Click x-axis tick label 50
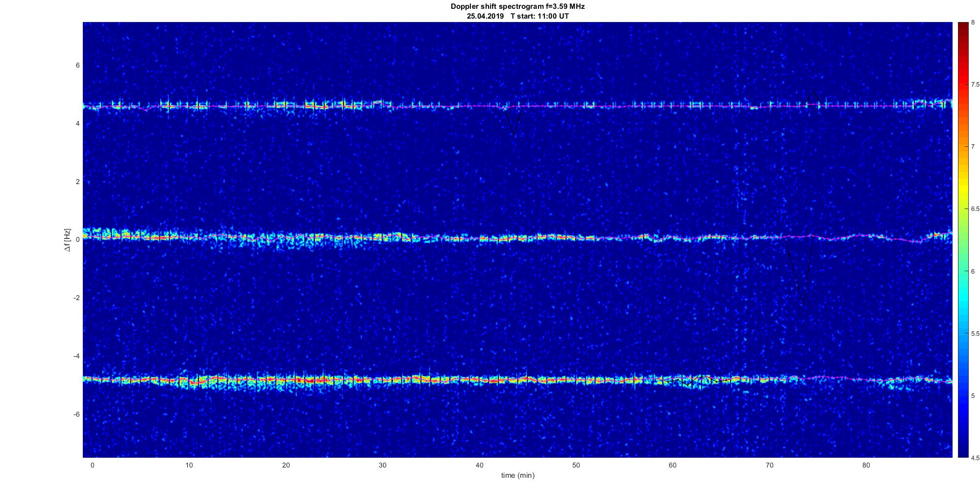This screenshot has width=980, height=491. point(576,465)
